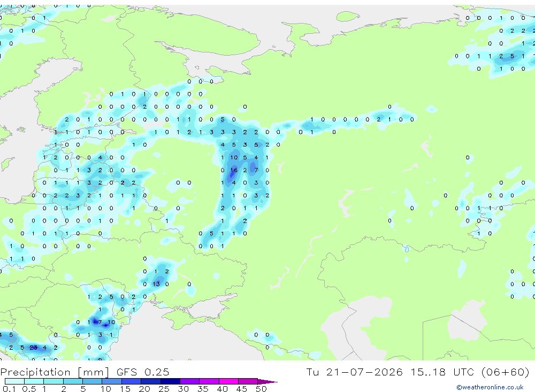Click the 'GFS 0.25' model label
Screen dimensions: 535x392
(143, 372)
